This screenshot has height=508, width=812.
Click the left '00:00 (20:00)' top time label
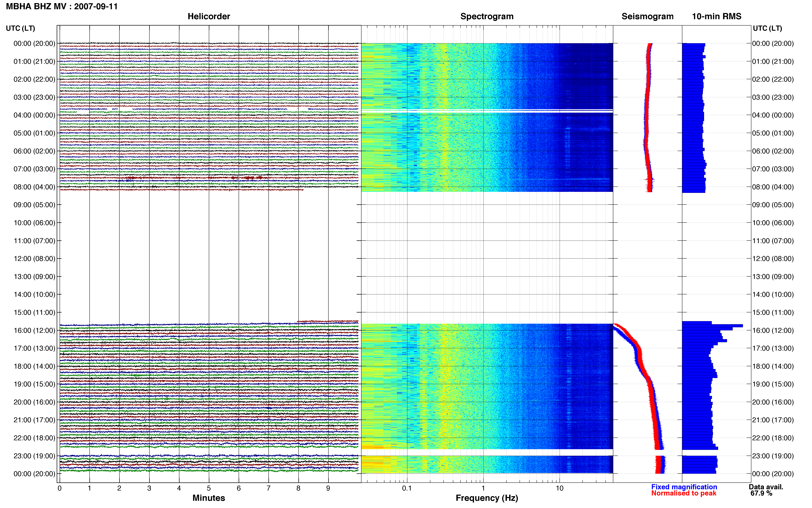[x=34, y=43]
